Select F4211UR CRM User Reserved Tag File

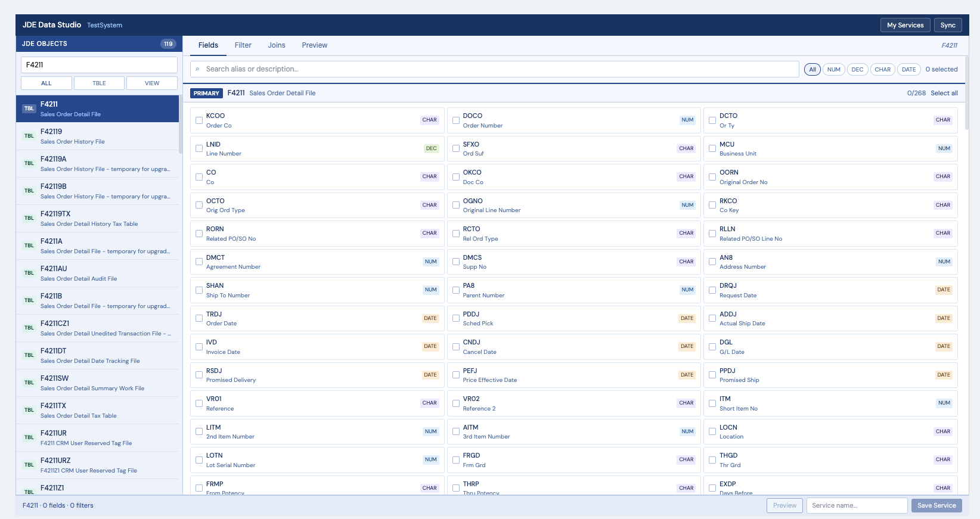pyautogui.click(x=97, y=437)
